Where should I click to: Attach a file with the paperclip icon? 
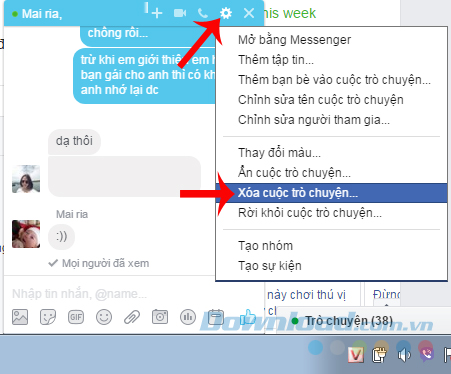[132, 317]
